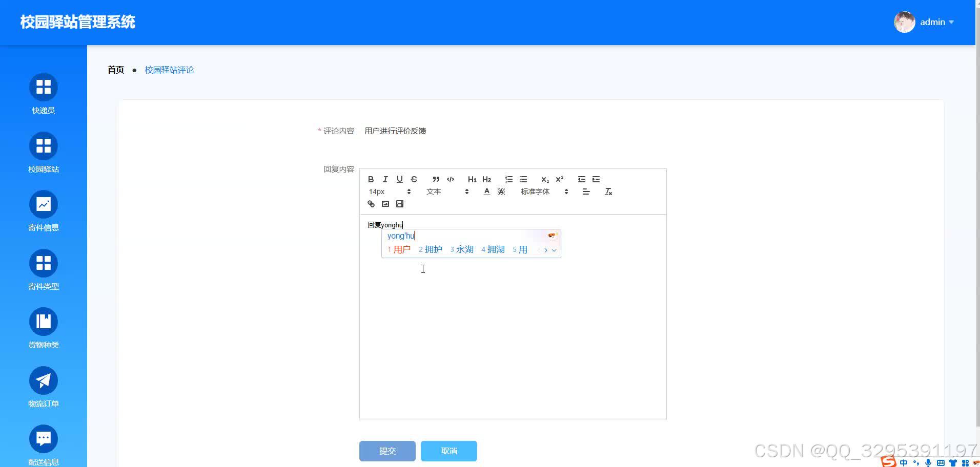Increase paragraph indent
The height and width of the screenshot is (467, 980).
coord(596,179)
